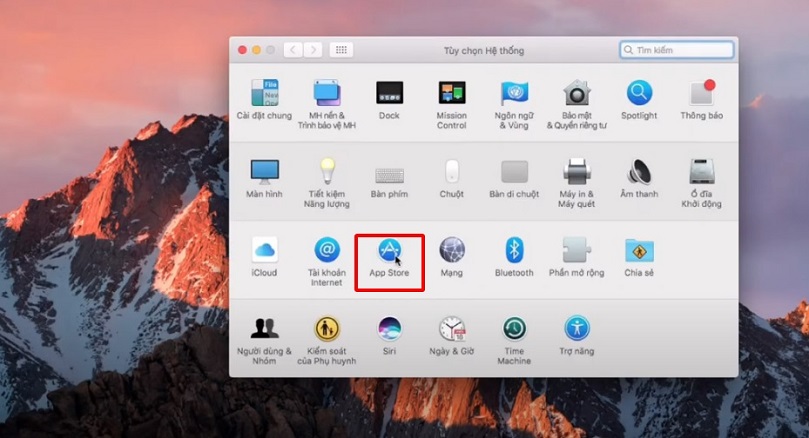Viewport: 809px width, 438px height.
Task: Click the forward navigation arrow
Action: point(313,50)
